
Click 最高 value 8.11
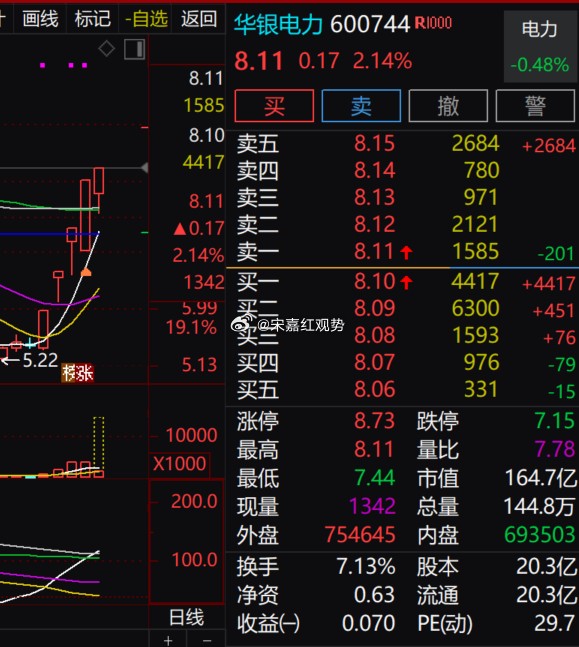click(374, 449)
